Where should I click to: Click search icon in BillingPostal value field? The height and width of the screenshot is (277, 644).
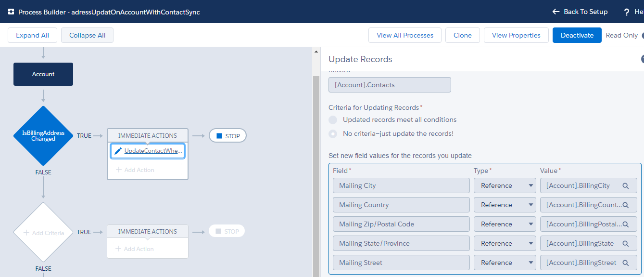tap(626, 224)
